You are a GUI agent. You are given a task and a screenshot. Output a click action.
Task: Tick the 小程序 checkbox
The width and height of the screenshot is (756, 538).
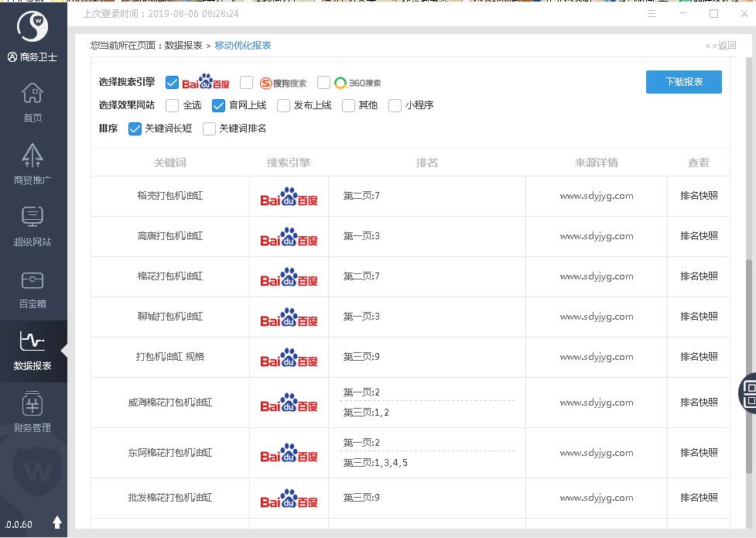[395, 105]
